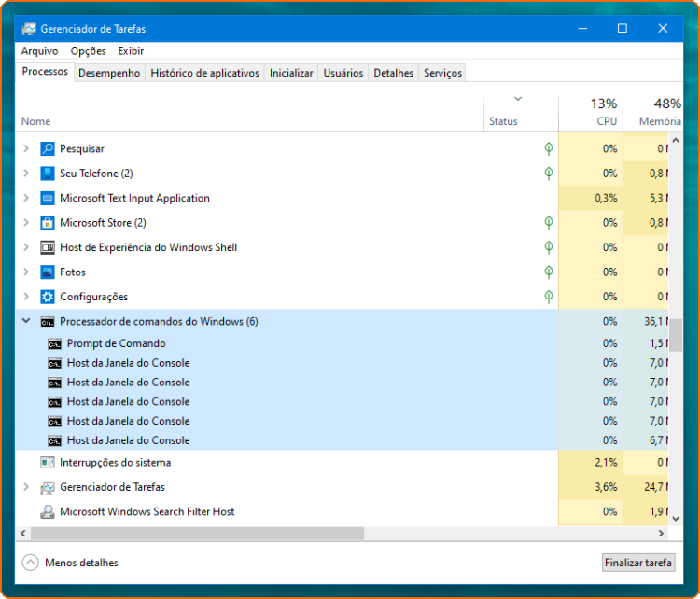This screenshot has height=599, width=700.
Task: Expand the Seu Telefone (2) group
Action: click(26, 174)
